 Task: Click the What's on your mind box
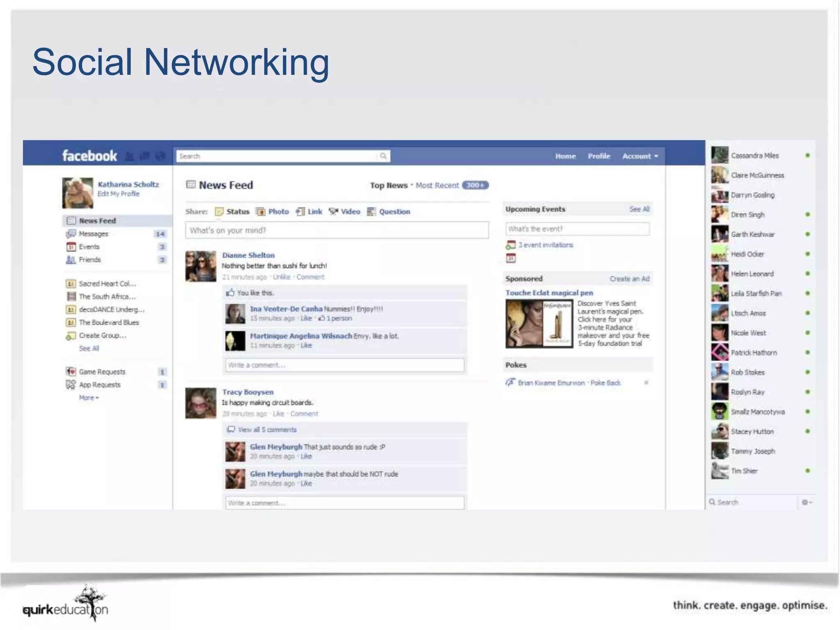pyautogui.click(x=337, y=230)
